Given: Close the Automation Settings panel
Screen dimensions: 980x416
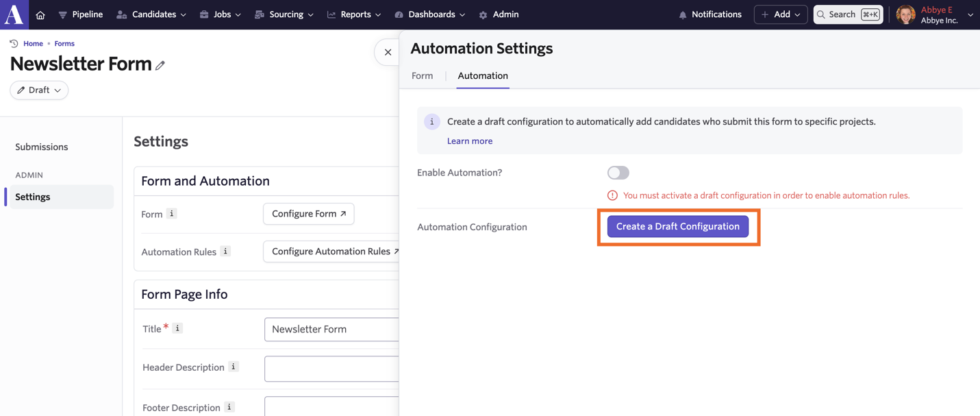Looking at the screenshot, I should [x=388, y=52].
